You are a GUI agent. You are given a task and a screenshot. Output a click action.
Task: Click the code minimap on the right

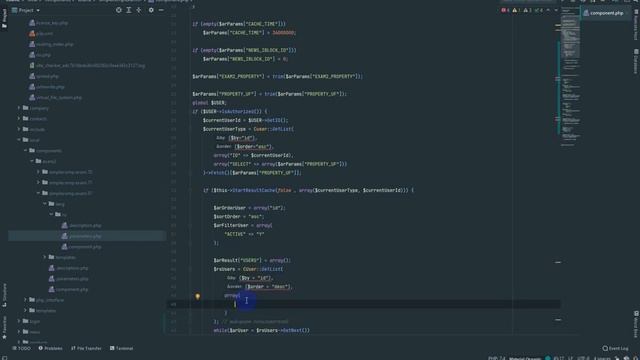(570, 76)
